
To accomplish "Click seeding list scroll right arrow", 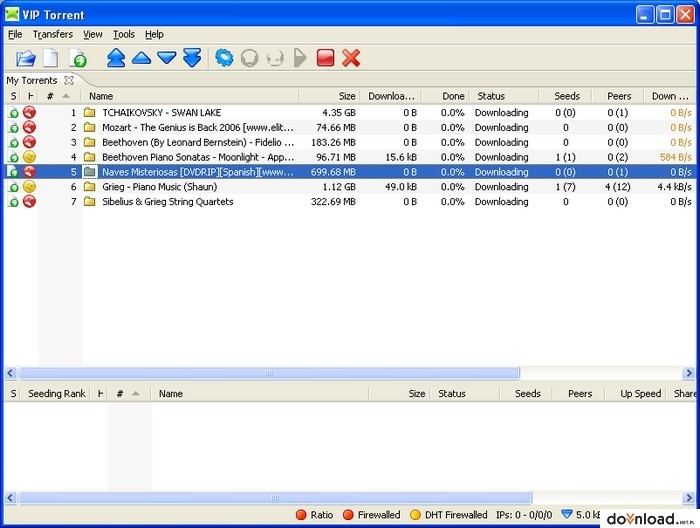I will coord(689,497).
